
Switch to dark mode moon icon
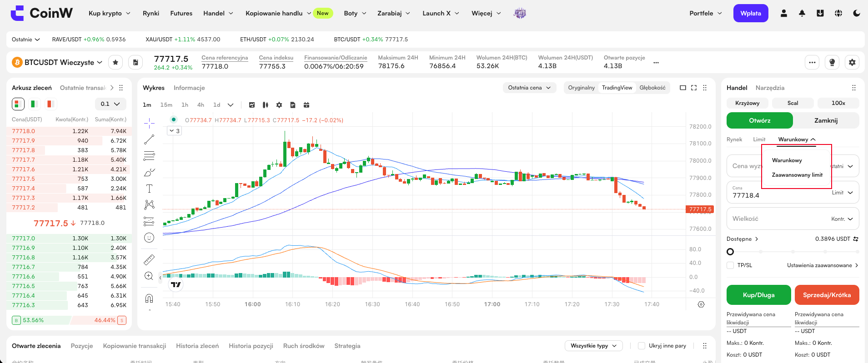[857, 13]
